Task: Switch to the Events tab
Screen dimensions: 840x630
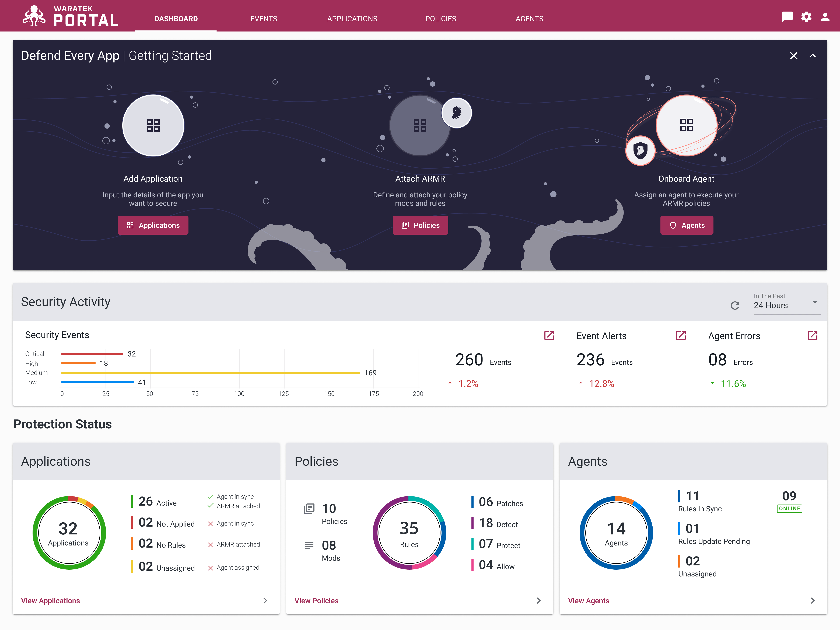Action: coord(264,19)
